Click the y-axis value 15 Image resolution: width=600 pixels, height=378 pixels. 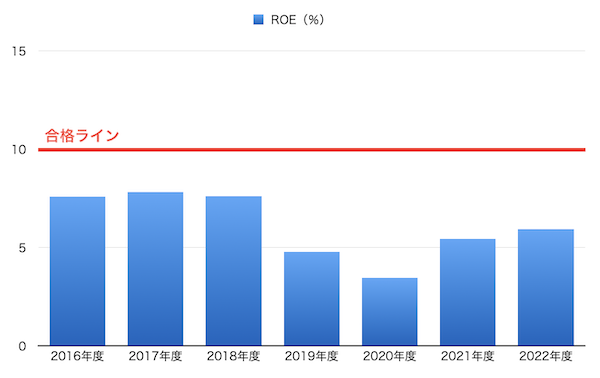pyautogui.click(x=18, y=51)
